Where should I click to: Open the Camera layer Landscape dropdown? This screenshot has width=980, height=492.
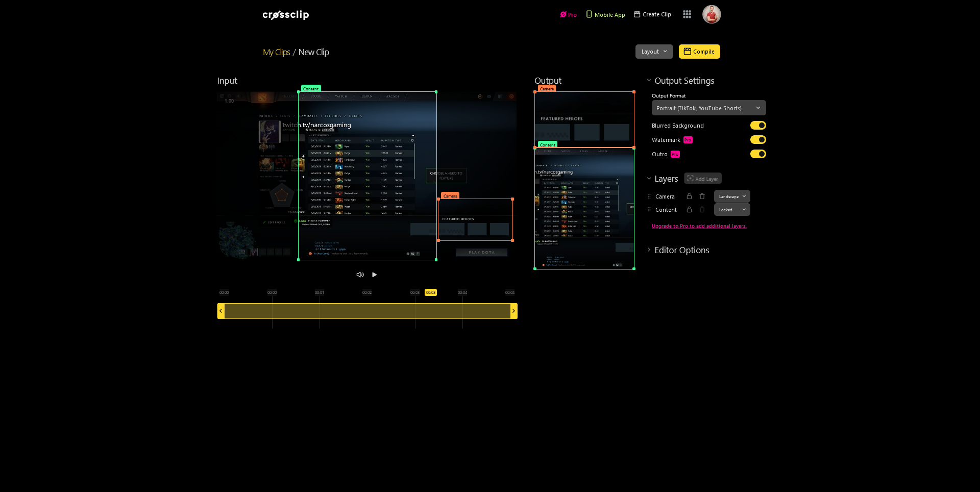coord(732,196)
